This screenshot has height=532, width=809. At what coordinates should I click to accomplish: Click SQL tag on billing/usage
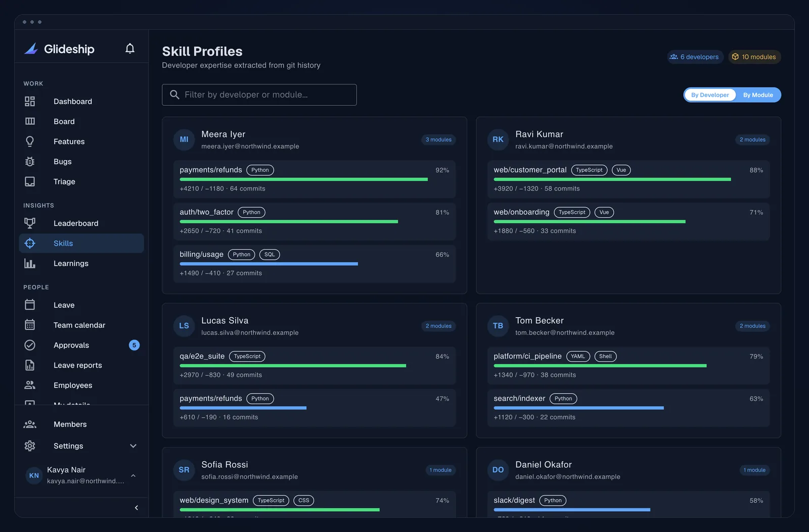tap(269, 254)
